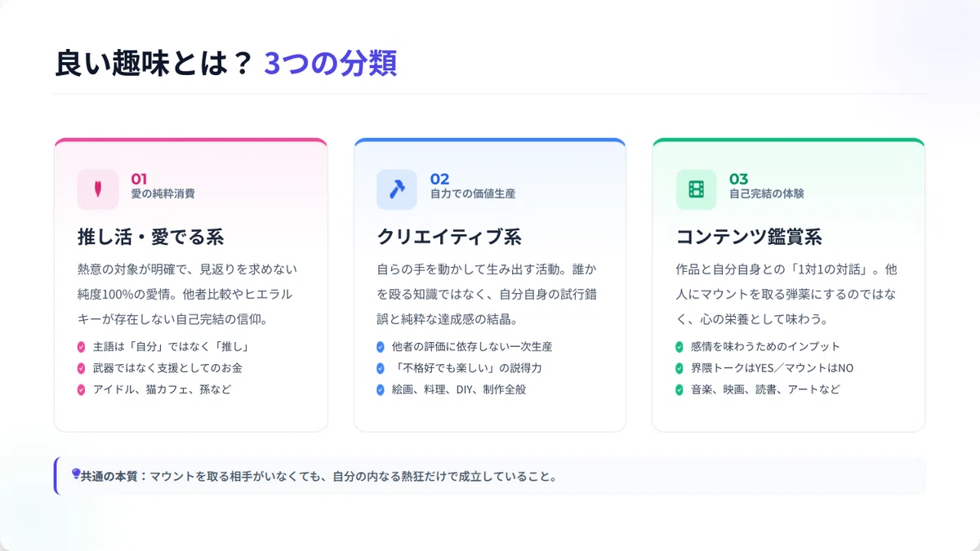Click the pink check mark beside 武器ではなく支援としてのお金
Image resolution: width=980 pixels, height=551 pixels.
pos(82,368)
